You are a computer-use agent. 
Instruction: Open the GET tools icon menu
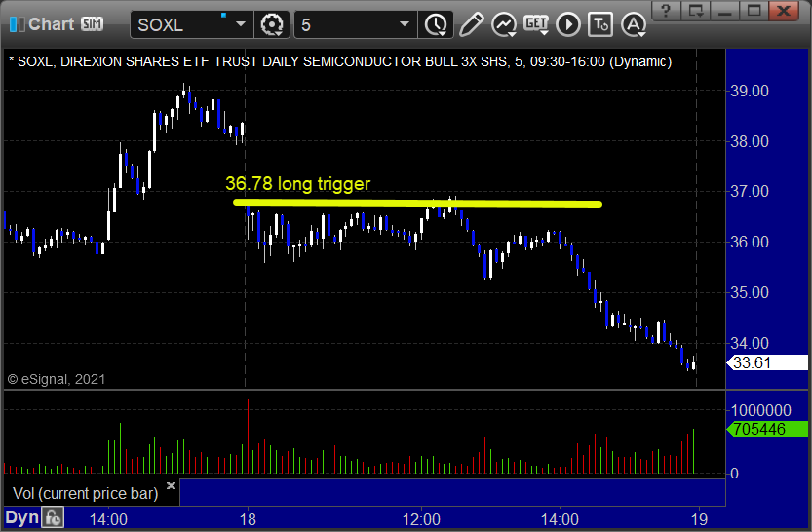pos(536,24)
